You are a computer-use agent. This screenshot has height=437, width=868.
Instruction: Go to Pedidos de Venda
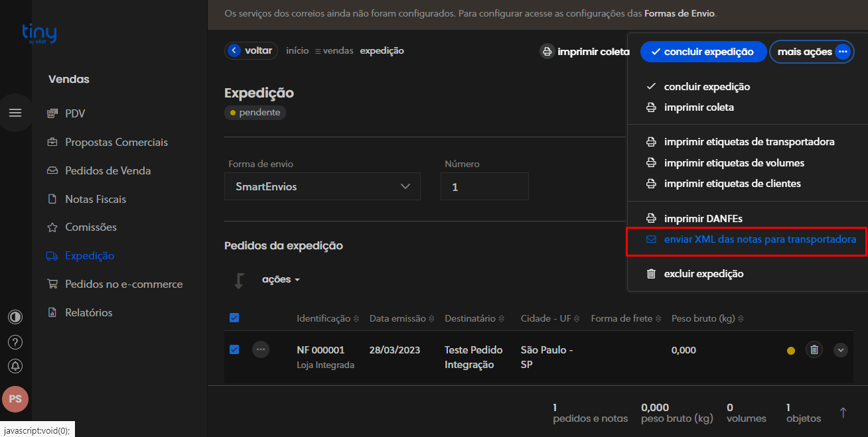click(x=98, y=170)
